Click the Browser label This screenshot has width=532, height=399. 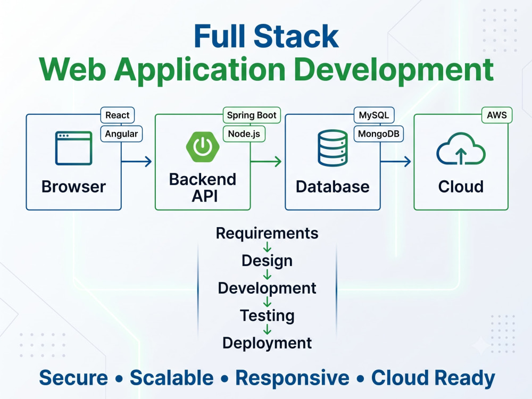tap(73, 187)
